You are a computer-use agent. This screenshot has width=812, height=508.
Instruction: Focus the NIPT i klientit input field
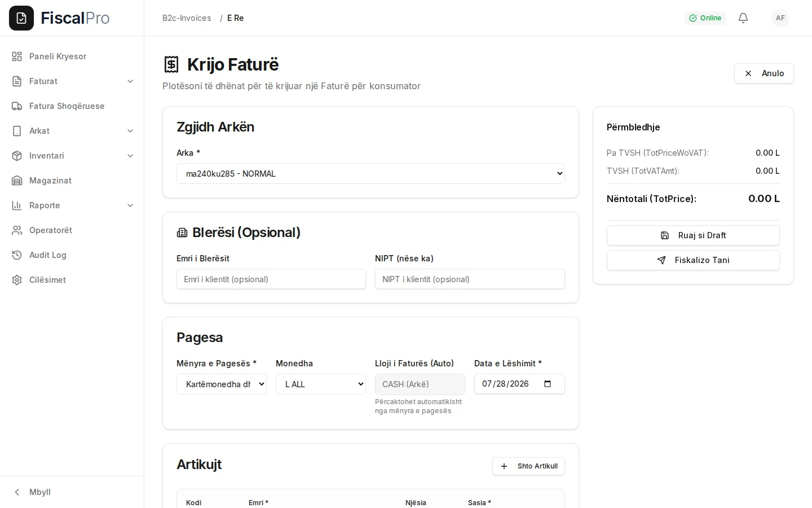(x=470, y=279)
